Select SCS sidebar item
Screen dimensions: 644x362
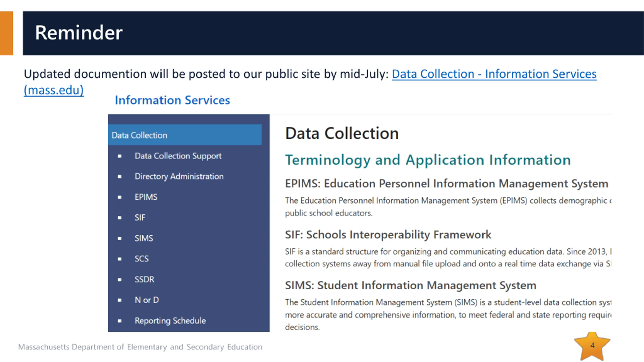[141, 259]
